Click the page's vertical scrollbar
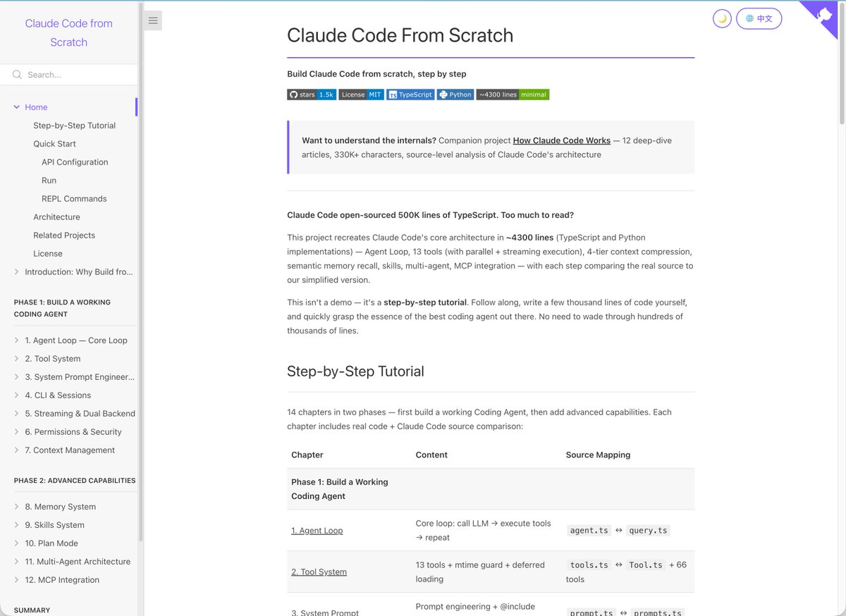846x616 pixels. pos(842,63)
